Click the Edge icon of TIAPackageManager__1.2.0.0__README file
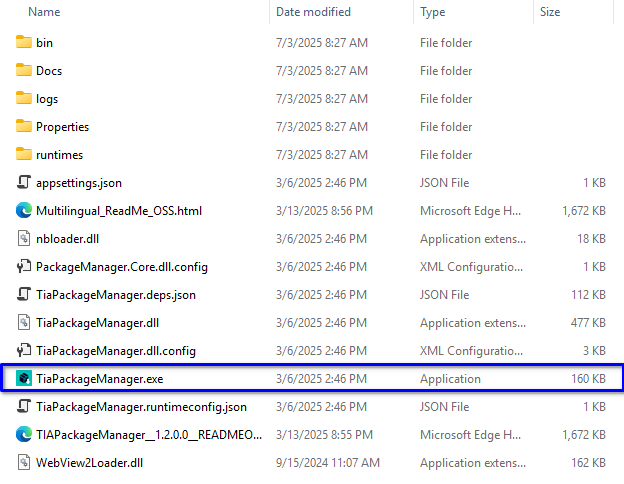Viewport: 624px width, 484px height. [24, 434]
